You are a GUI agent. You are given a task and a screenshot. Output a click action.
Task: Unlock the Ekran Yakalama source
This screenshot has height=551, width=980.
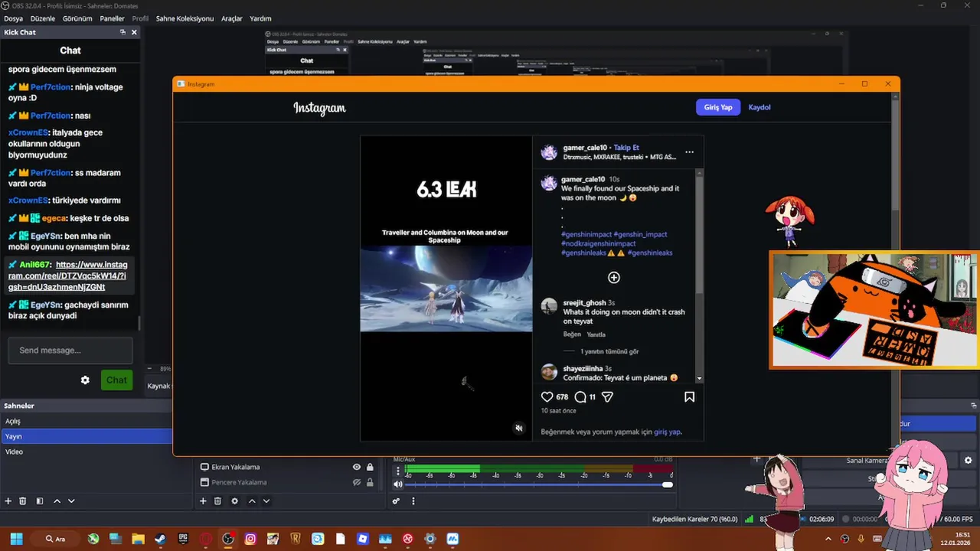pyautogui.click(x=370, y=467)
